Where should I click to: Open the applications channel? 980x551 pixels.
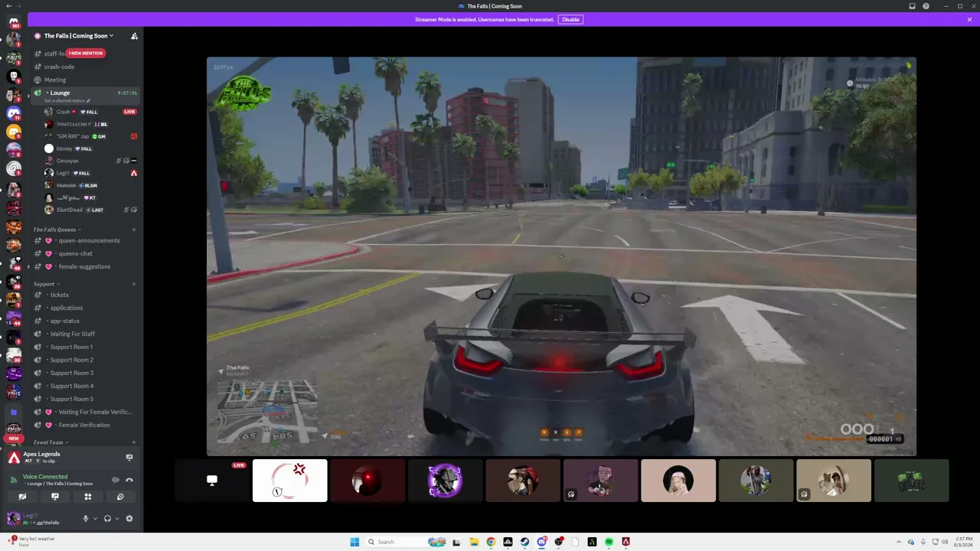[86, 308]
